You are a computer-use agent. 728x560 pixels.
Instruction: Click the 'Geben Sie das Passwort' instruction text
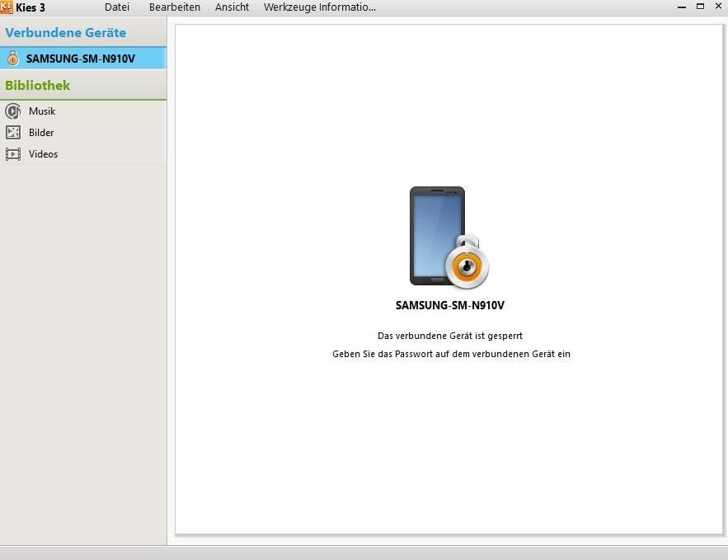pos(451,354)
